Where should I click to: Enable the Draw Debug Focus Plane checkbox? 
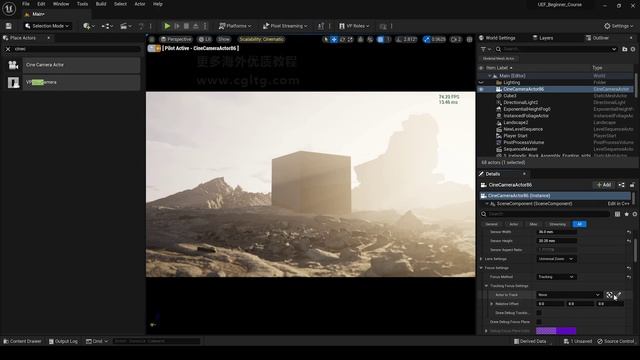pyautogui.click(x=539, y=322)
